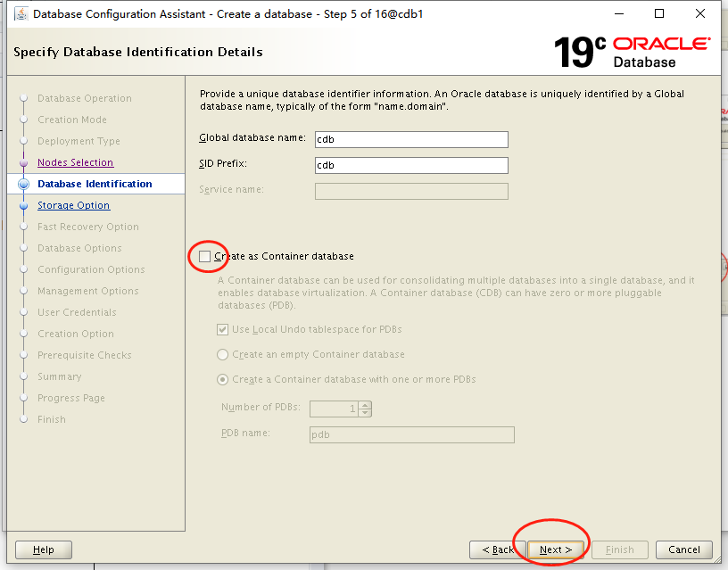Click the disabled Finish button
This screenshot has height=570, width=728.
click(x=620, y=550)
